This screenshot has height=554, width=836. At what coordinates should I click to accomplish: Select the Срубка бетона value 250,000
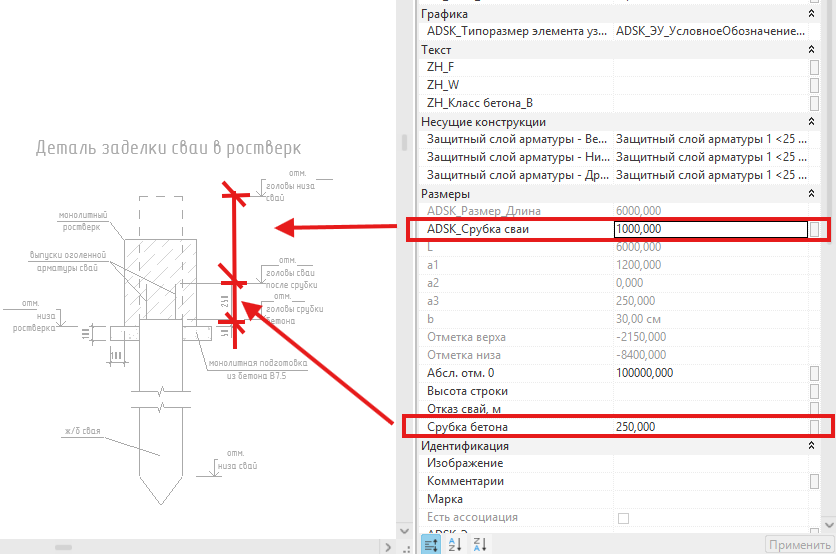coord(636,427)
